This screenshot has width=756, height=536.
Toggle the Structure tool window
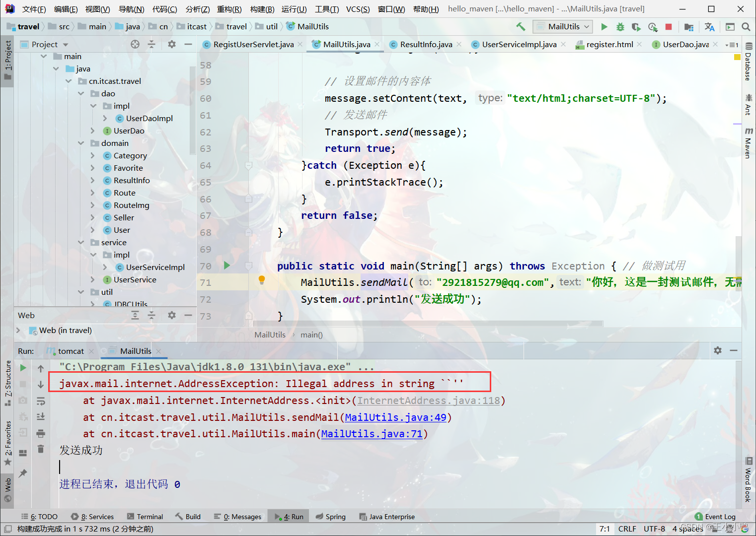coord(7,383)
